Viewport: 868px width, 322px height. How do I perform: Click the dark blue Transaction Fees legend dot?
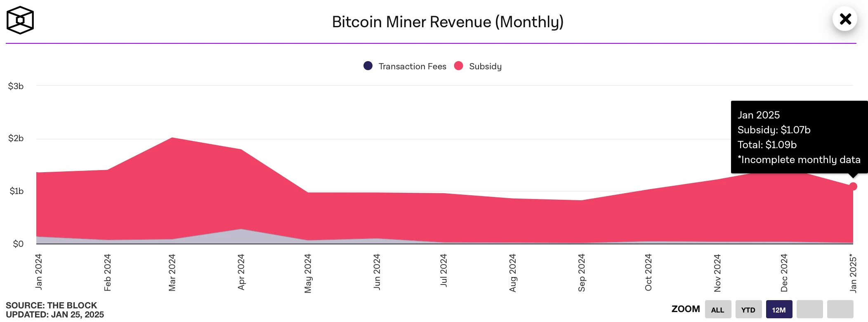pyautogui.click(x=368, y=66)
